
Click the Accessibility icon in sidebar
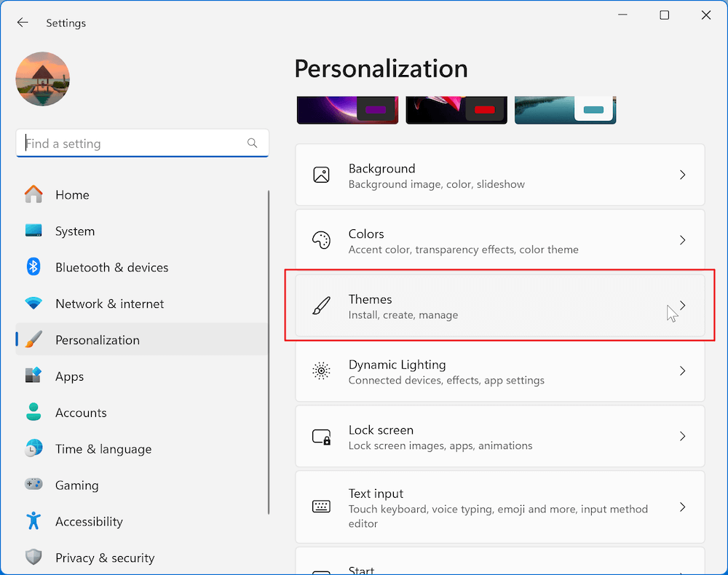[x=33, y=521]
